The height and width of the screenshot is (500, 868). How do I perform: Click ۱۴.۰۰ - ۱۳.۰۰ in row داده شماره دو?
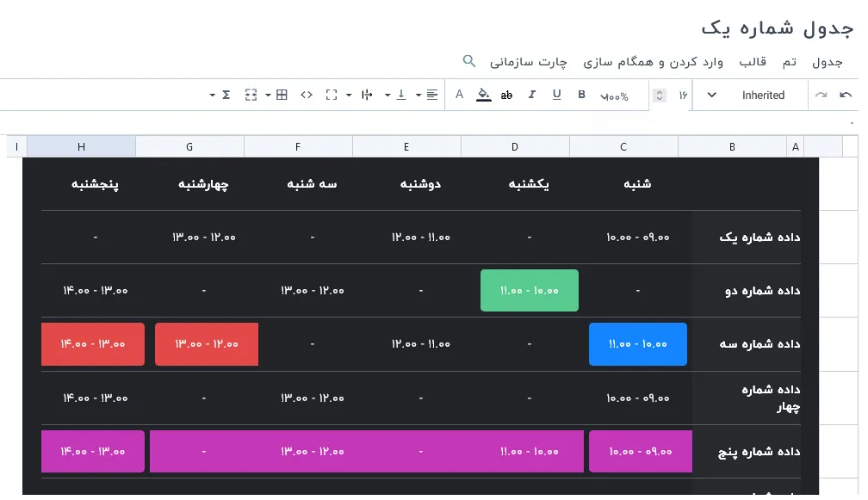pos(96,290)
